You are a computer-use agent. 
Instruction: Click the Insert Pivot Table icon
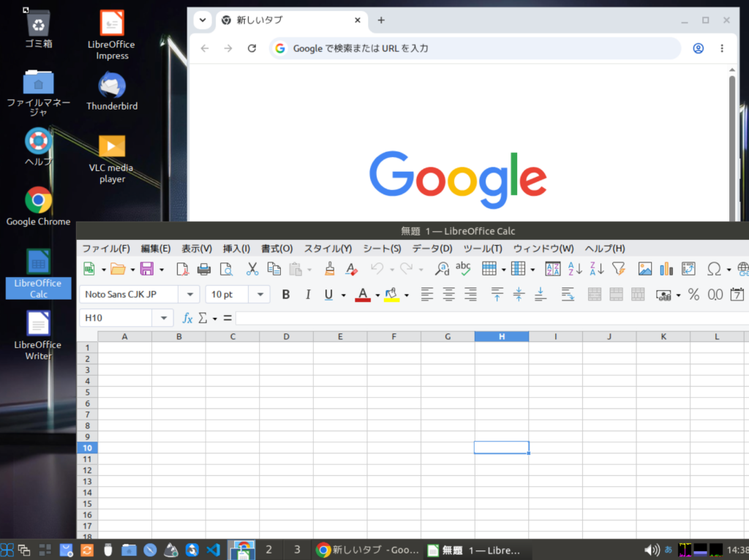[x=688, y=269]
